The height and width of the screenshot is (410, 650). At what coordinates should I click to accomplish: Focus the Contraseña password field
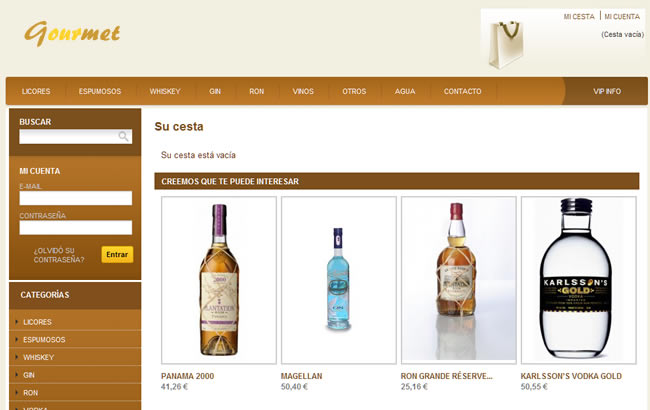(75, 228)
